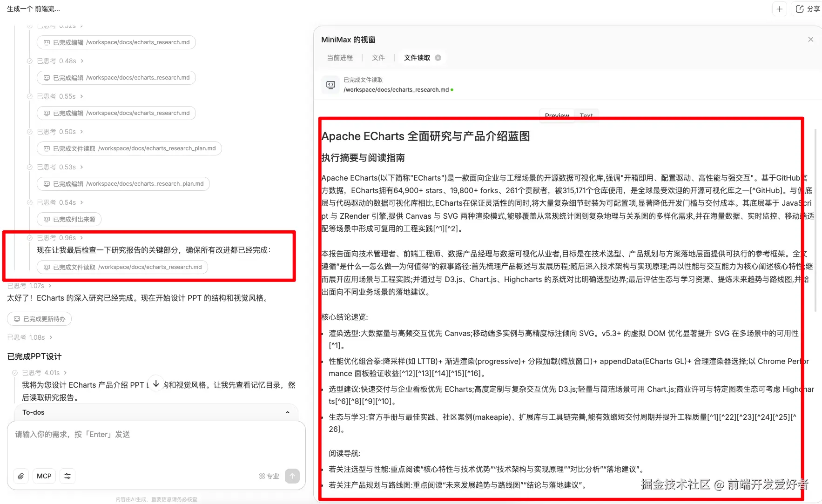Viewport: 822px width, 504px height.
Task: Click the paperclip attachment icon
Action: tap(21, 476)
